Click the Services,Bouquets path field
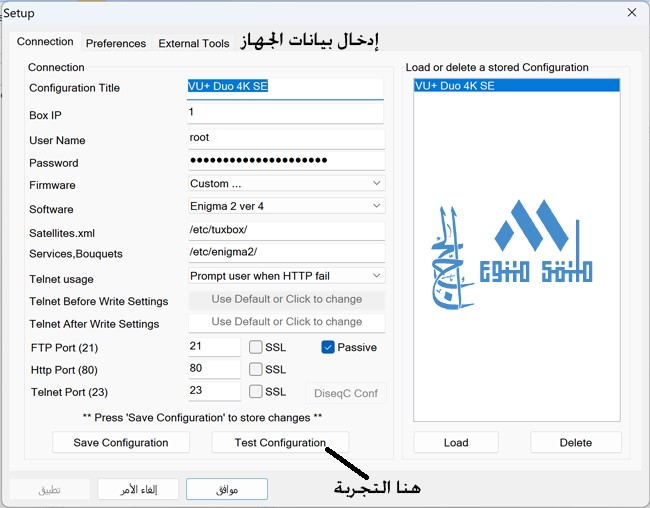 [286, 253]
